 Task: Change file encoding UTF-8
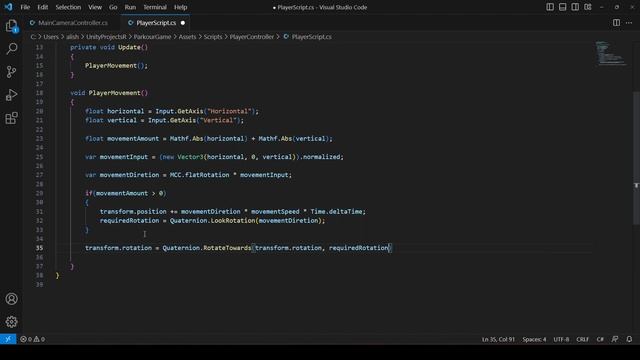point(561,339)
